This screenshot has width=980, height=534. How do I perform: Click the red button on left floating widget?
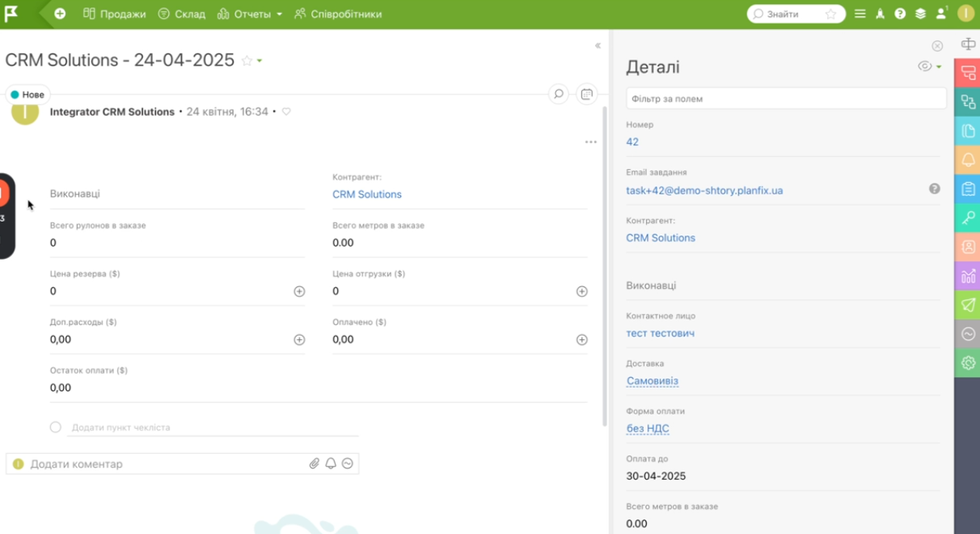tap(2, 193)
